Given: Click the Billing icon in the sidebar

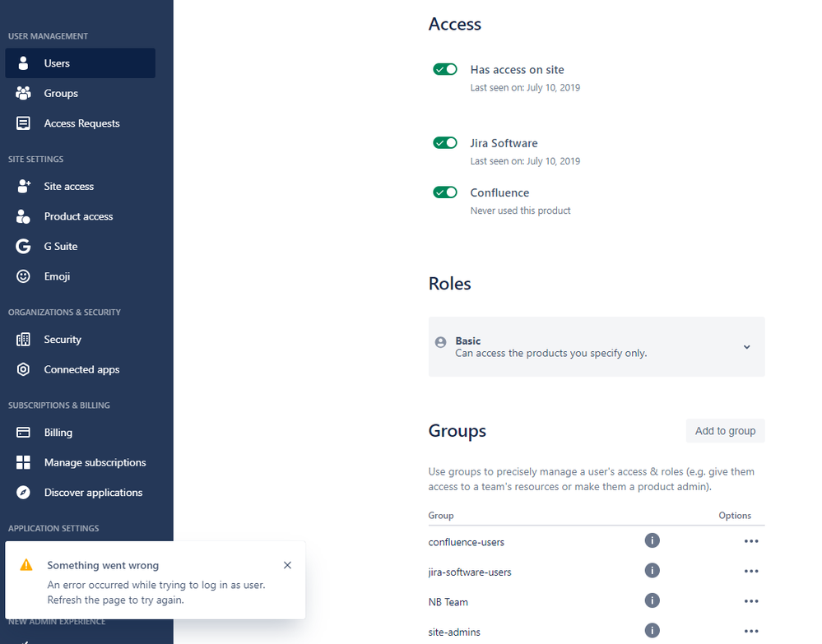Looking at the screenshot, I should point(23,432).
